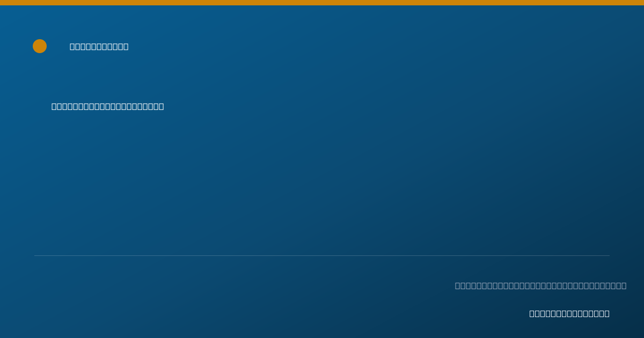The height and width of the screenshot is (338, 644).
Task: Click first character box of the body line
Action: [54, 107]
